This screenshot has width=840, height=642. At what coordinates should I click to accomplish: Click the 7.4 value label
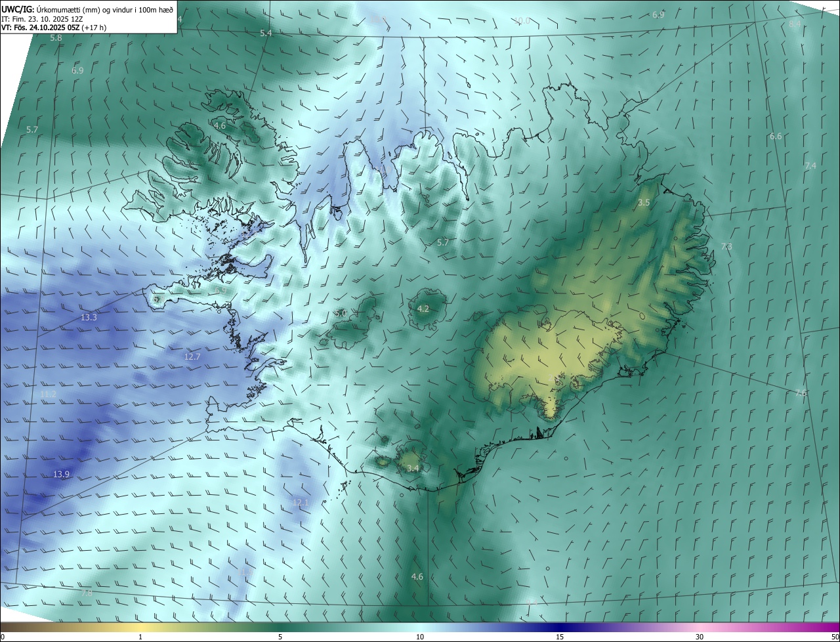[x=810, y=166]
